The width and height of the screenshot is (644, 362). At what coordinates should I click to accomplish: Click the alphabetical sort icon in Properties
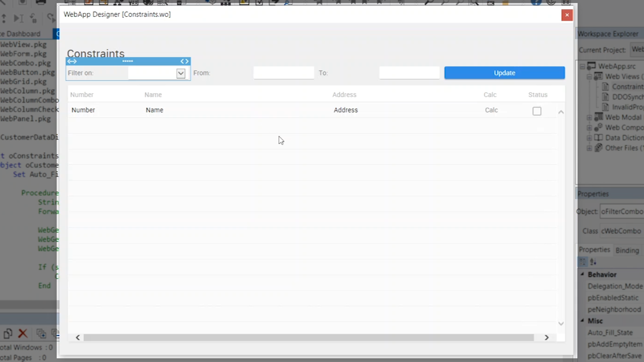[593, 262]
